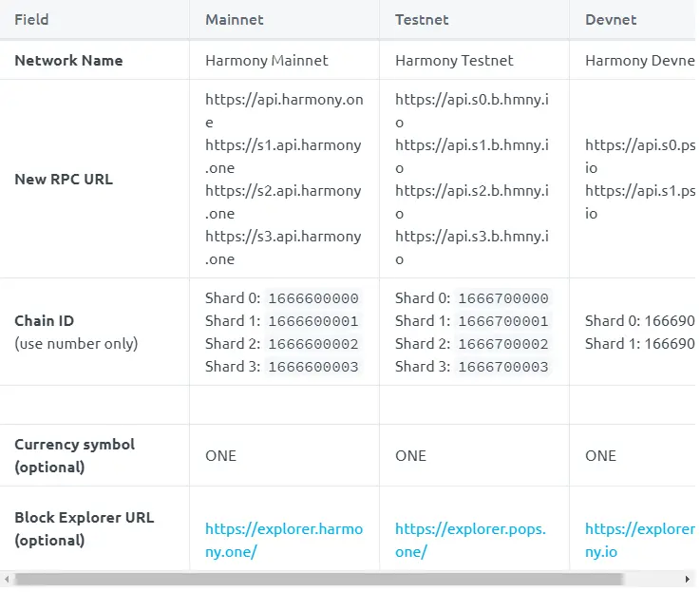Click the https://api.s0.b.hmny.io RPC URL

(472, 111)
